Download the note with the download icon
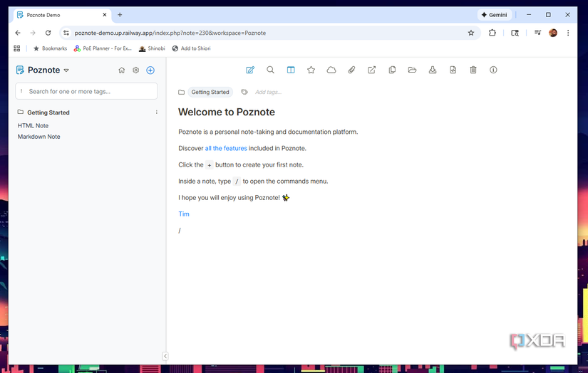The width and height of the screenshot is (588, 373). [x=433, y=70]
